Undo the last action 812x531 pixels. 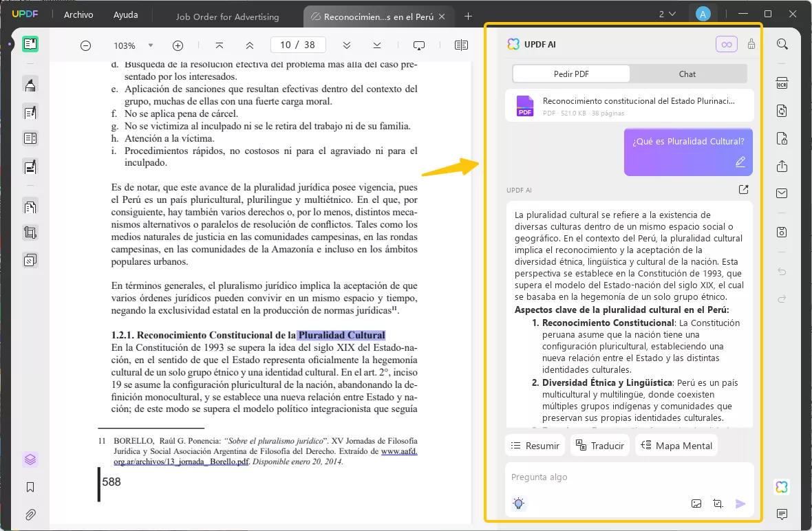(782, 271)
